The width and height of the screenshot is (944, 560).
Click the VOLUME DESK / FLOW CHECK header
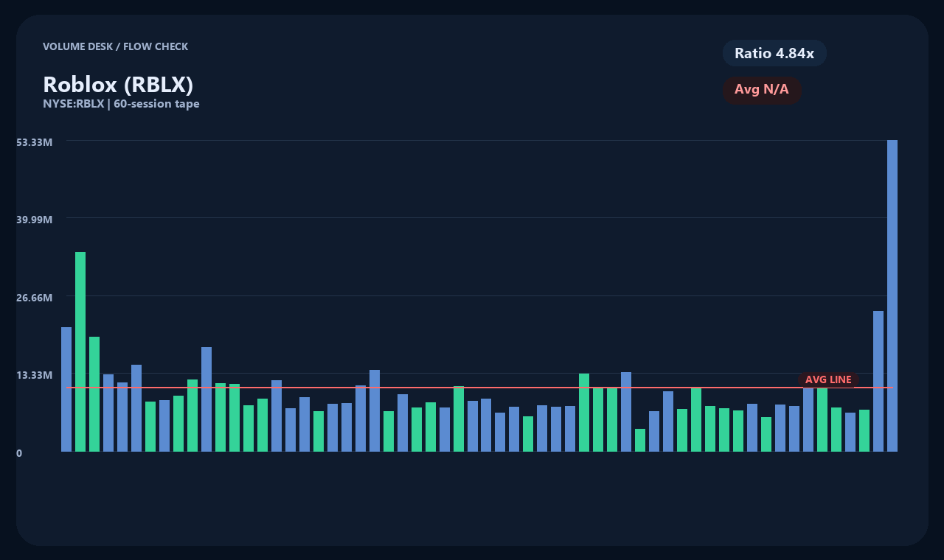pyautogui.click(x=115, y=46)
